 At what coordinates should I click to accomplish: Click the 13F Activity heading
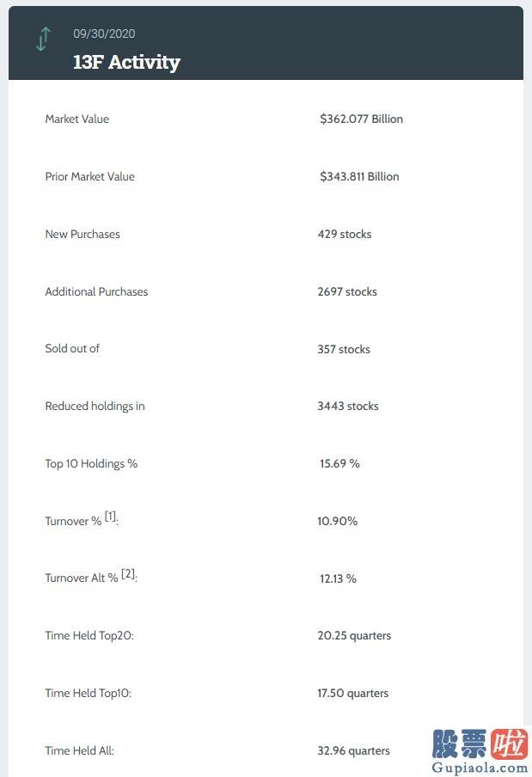[x=126, y=63]
